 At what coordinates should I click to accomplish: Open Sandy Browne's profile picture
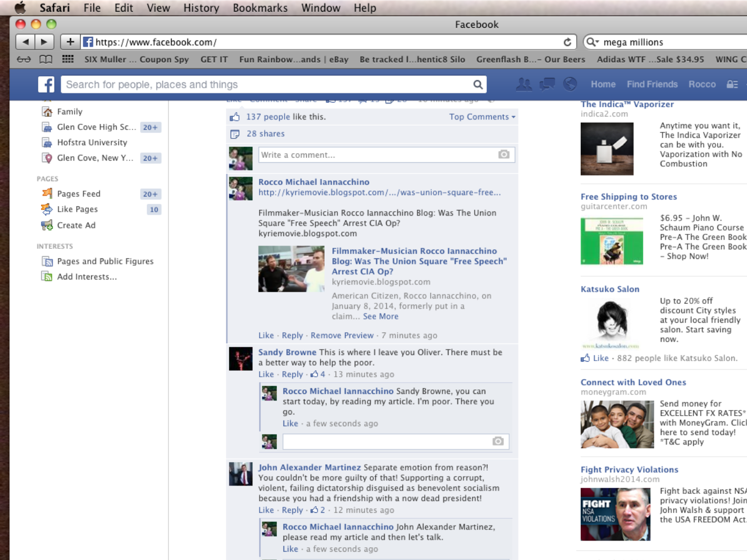(x=241, y=359)
